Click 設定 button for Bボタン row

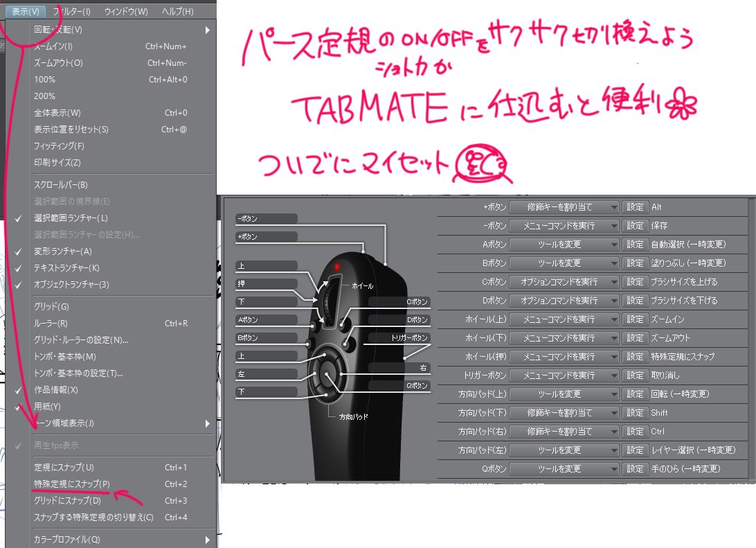pos(634,263)
